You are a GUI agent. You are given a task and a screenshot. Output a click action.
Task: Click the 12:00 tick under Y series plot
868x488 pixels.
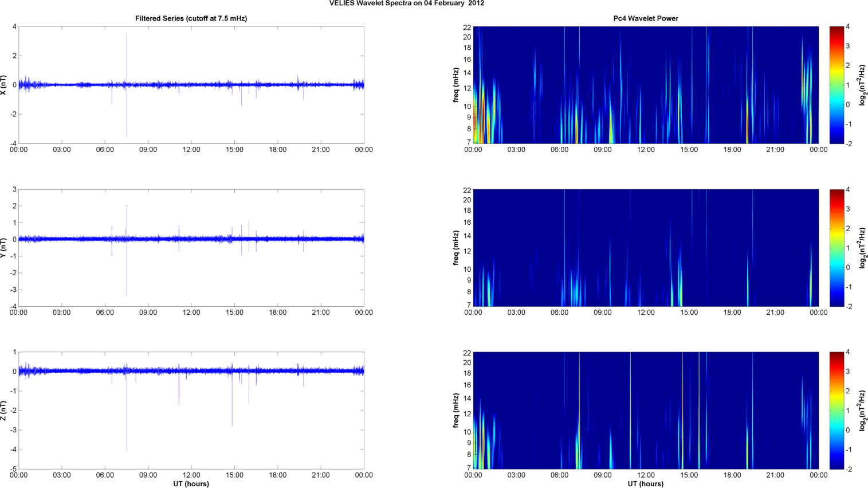191,313
